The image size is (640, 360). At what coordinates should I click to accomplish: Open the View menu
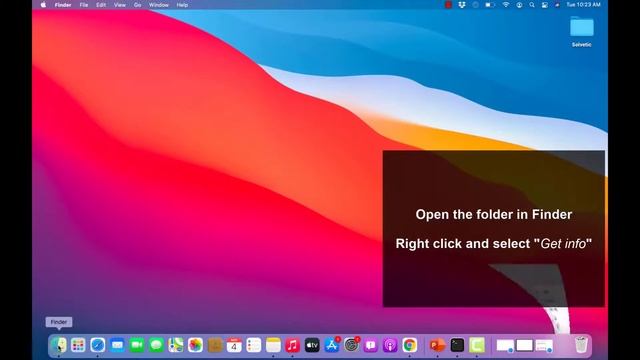(120, 5)
